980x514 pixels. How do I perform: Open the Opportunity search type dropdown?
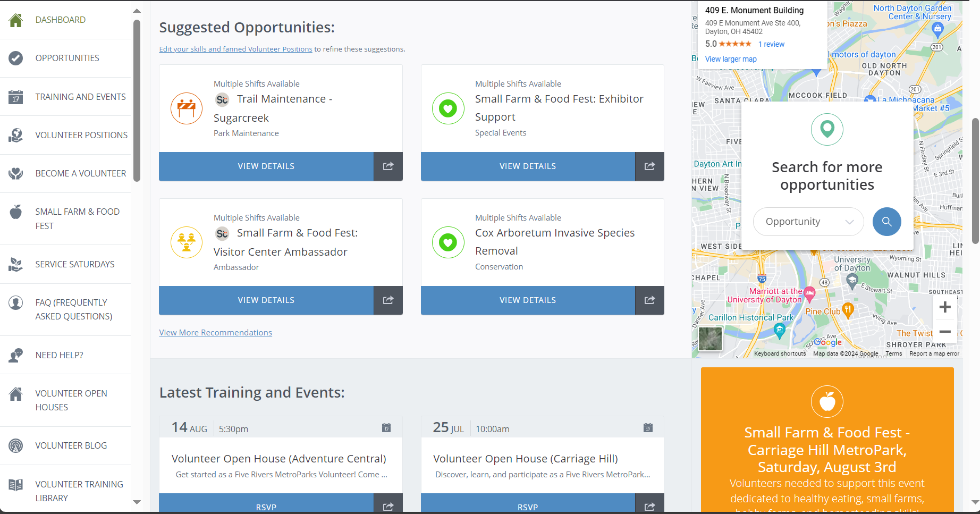(808, 222)
